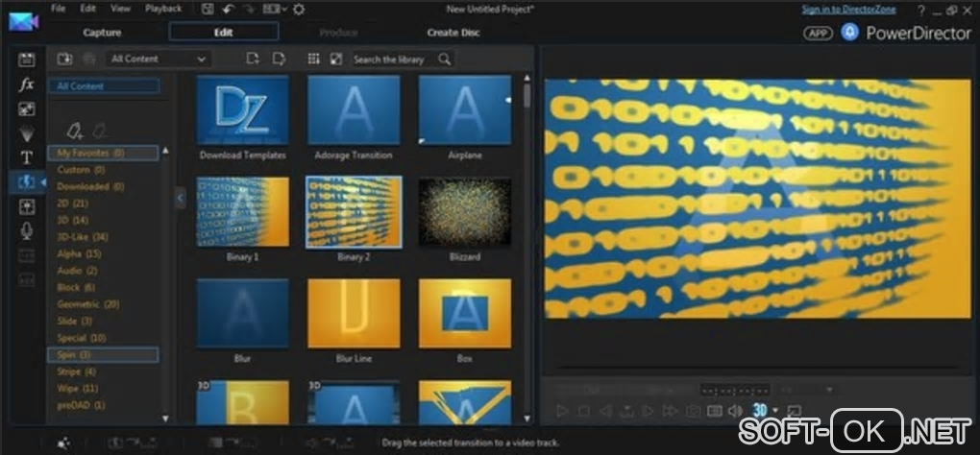The height and width of the screenshot is (455, 980).
Task: Click the tag list scroll down arrow
Action: coord(165,419)
